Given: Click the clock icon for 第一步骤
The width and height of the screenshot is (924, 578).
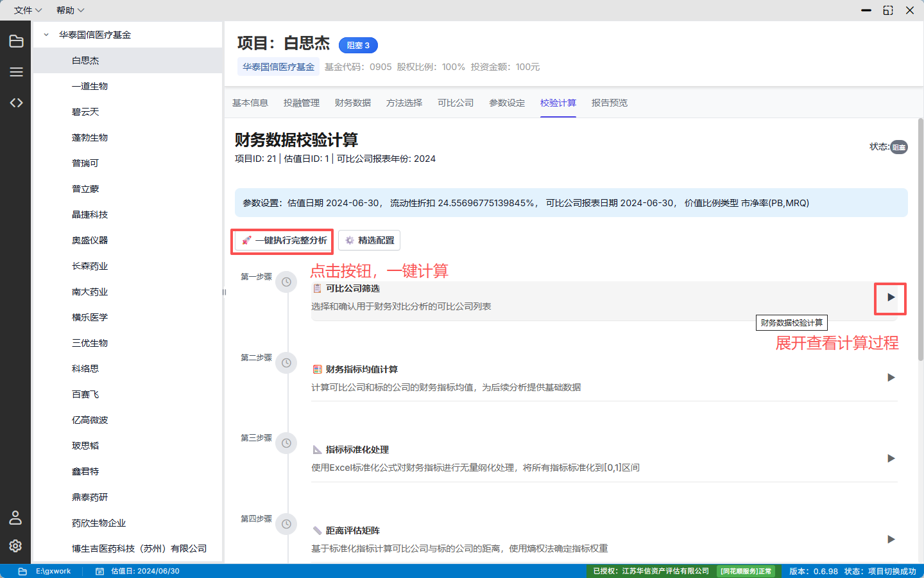Looking at the screenshot, I should [286, 282].
